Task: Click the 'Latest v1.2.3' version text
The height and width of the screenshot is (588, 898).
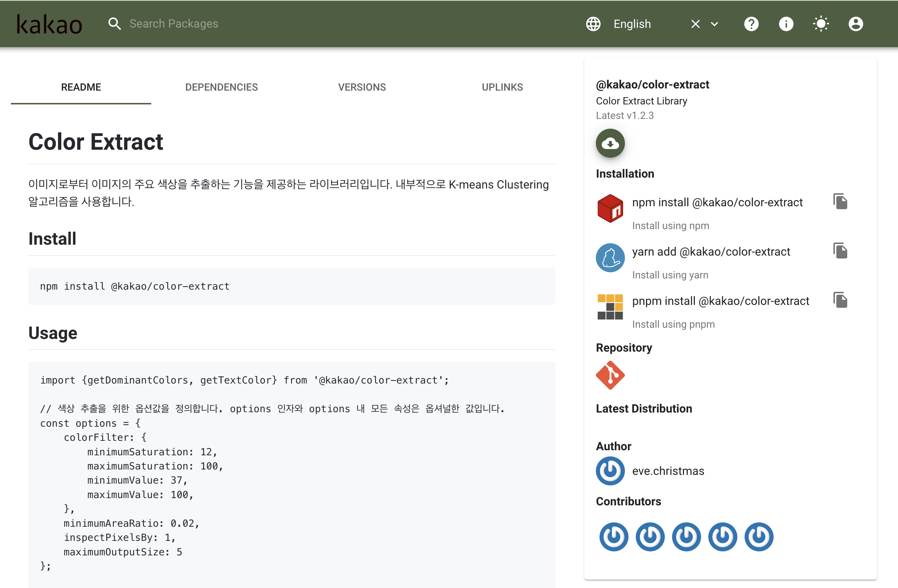Action: point(625,115)
